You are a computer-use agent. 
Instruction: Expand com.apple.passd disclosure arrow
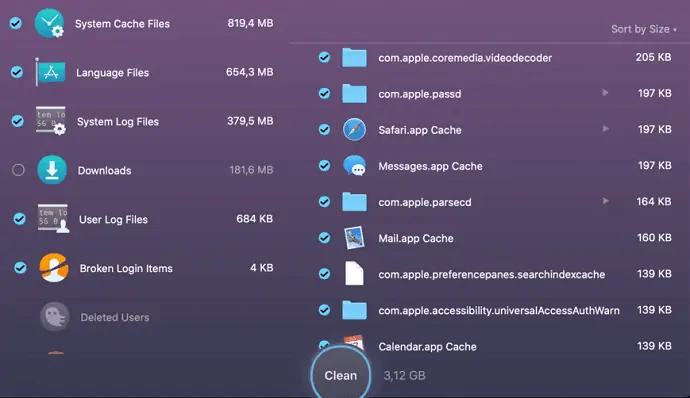606,93
